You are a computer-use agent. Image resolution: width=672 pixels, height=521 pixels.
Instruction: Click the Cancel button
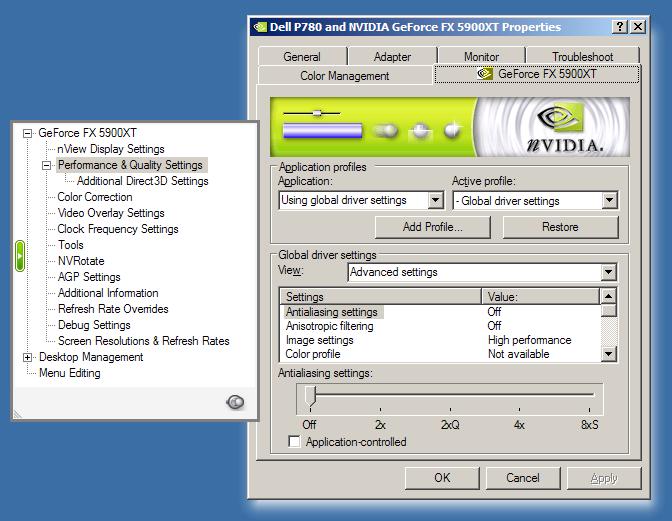click(x=523, y=478)
